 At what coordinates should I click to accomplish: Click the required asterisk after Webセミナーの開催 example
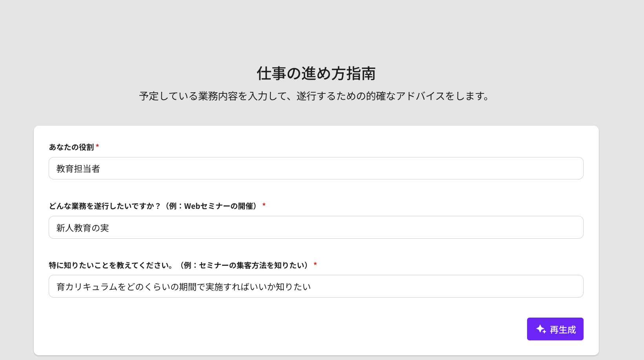264,205
